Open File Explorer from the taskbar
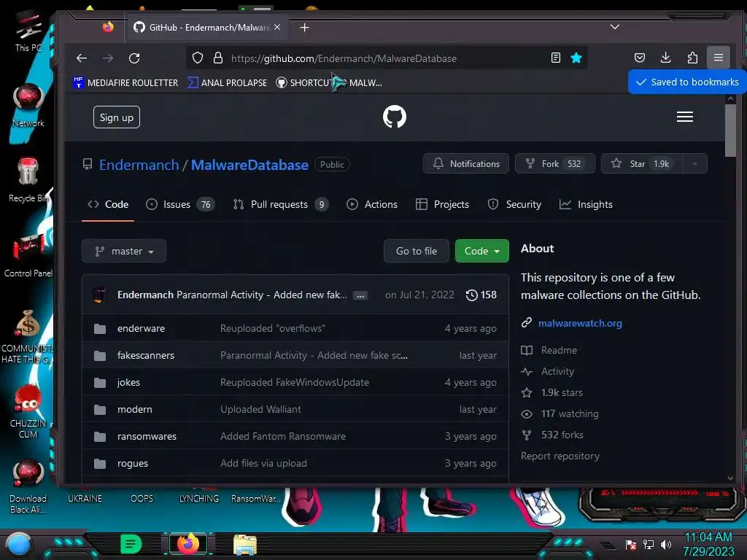This screenshot has width=747, height=560. (245, 545)
